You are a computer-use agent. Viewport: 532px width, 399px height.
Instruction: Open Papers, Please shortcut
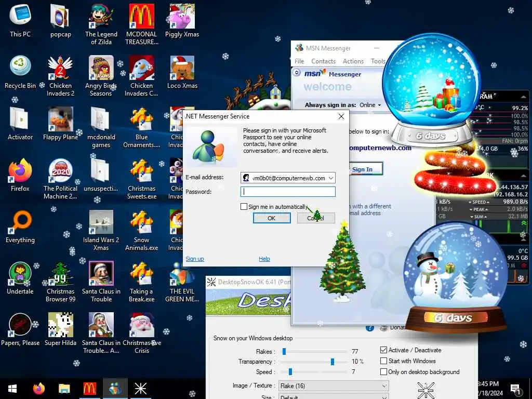pyautogui.click(x=20, y=330)
